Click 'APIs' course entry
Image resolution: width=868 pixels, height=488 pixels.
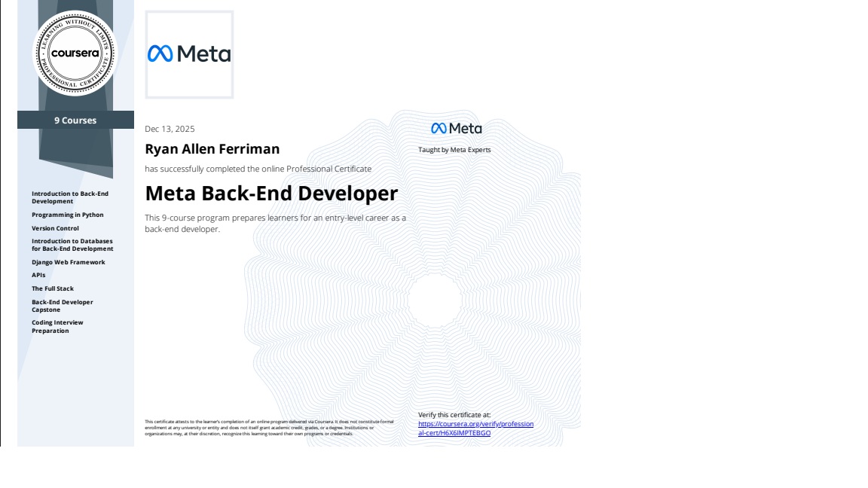(x=38, y=275)
